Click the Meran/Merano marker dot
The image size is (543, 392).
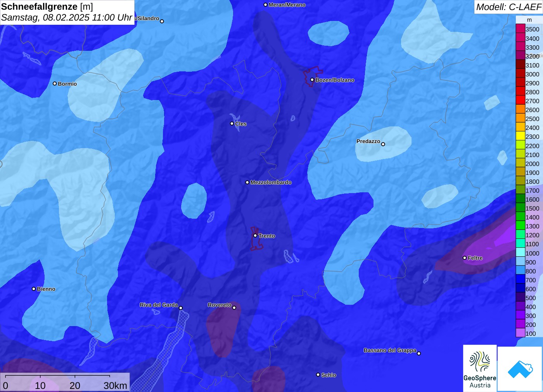click(x=265, y=5)
